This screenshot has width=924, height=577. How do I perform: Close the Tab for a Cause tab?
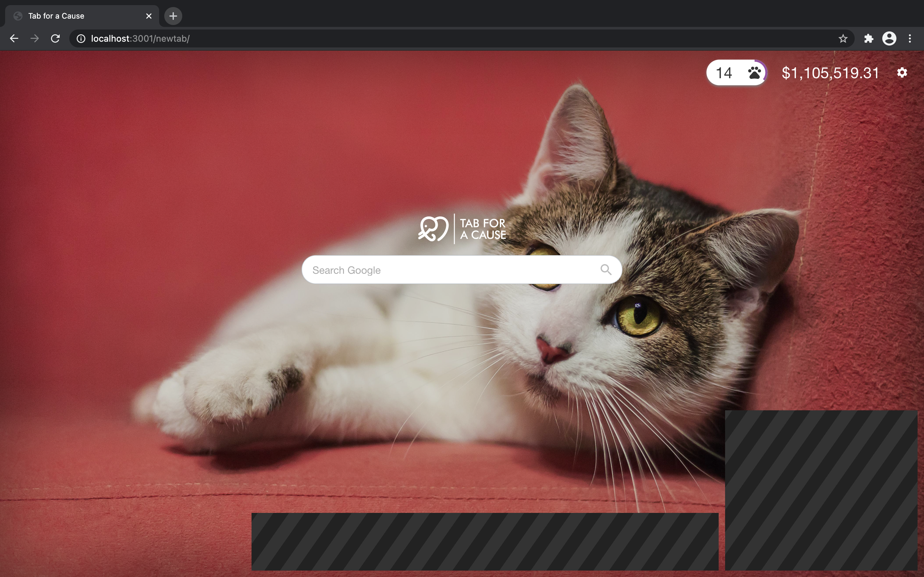click(x=149, y=16)
